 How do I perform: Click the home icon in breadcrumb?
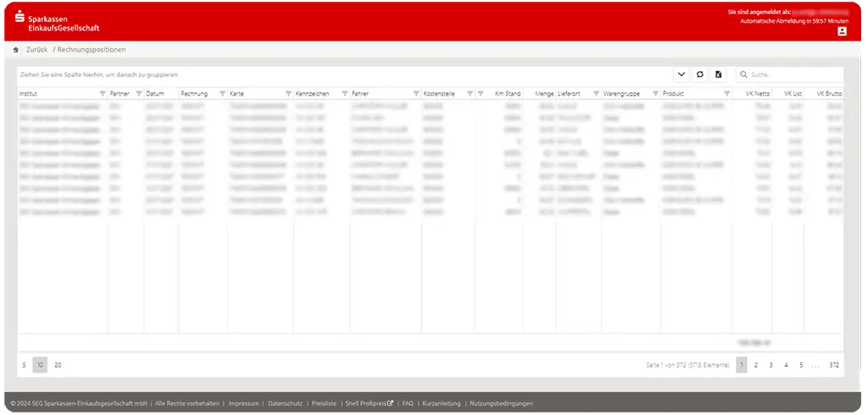[x=15, y=50]
